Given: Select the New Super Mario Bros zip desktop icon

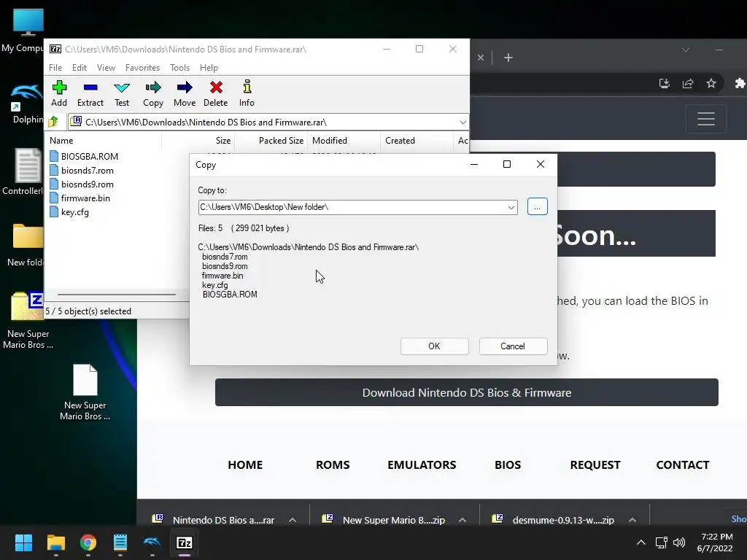Looking at the screenshot, I should click(28, 321).
